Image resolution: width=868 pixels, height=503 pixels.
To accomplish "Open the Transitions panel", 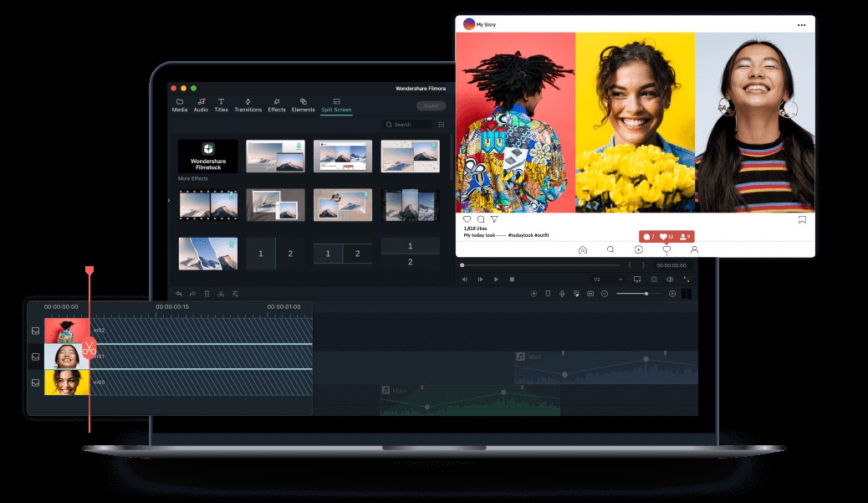I will (248, 103).
